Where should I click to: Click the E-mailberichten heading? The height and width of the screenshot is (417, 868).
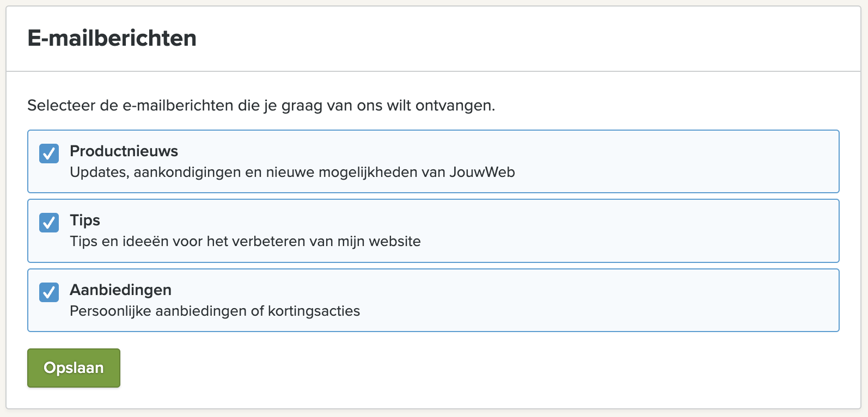click(x=112, y=39)
